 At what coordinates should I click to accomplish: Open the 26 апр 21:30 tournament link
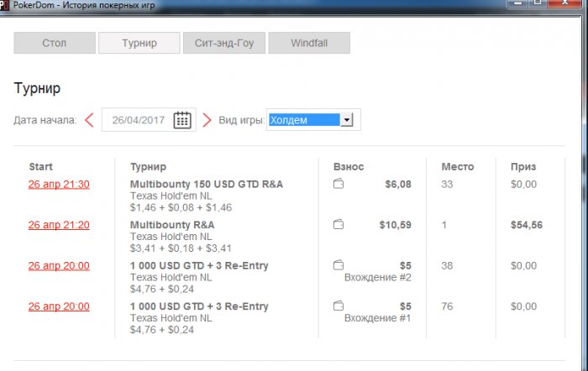click(x=59, y=185)
